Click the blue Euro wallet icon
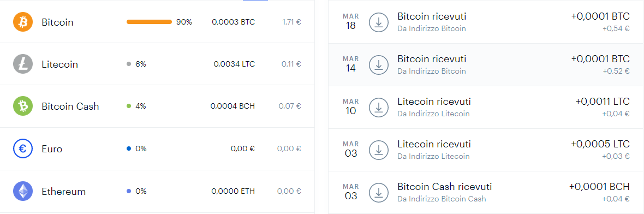 point(23,148)
